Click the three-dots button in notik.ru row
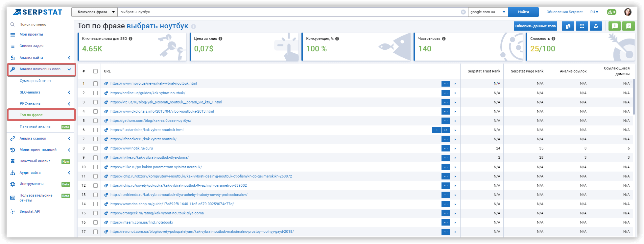Viewport: 644px width, 244px height. point(446,149)
